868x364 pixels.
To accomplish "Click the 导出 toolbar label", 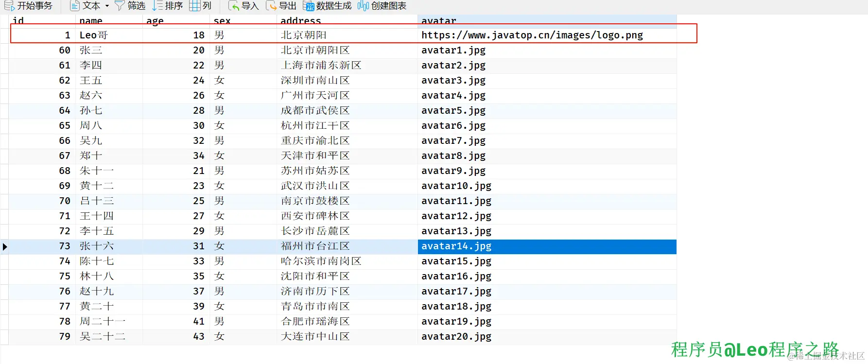I will 288,6.
